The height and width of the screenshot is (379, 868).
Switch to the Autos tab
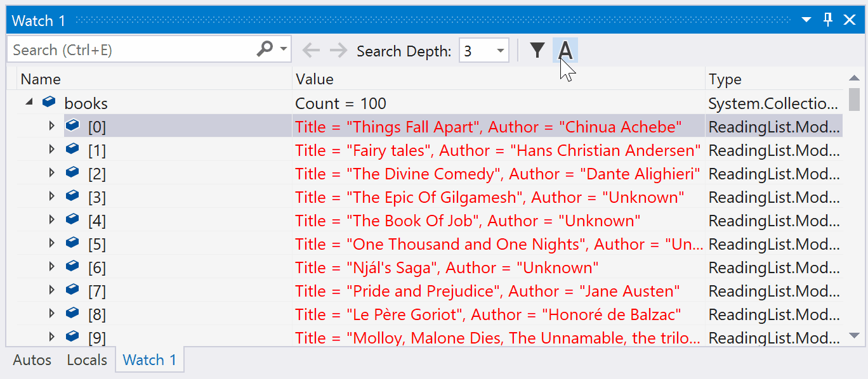(x=32, y=360)
